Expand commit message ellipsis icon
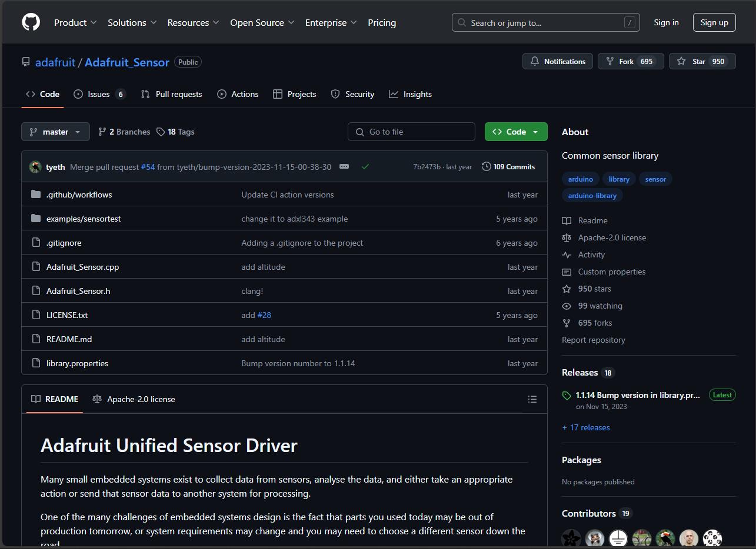756x549 pixels. coord(344,166)
